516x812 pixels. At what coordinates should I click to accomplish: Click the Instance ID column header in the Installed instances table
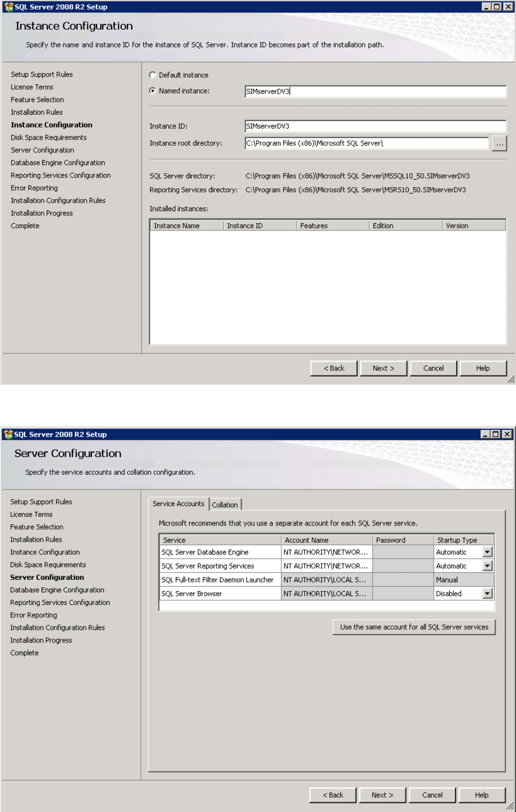[x=260, y=226]
